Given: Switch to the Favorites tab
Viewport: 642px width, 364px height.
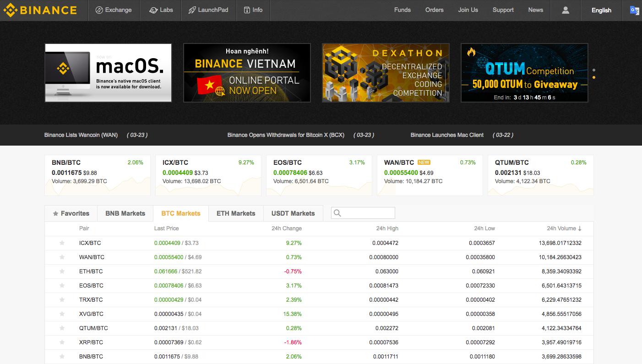Looking at the screenshot, I should 71,213.
